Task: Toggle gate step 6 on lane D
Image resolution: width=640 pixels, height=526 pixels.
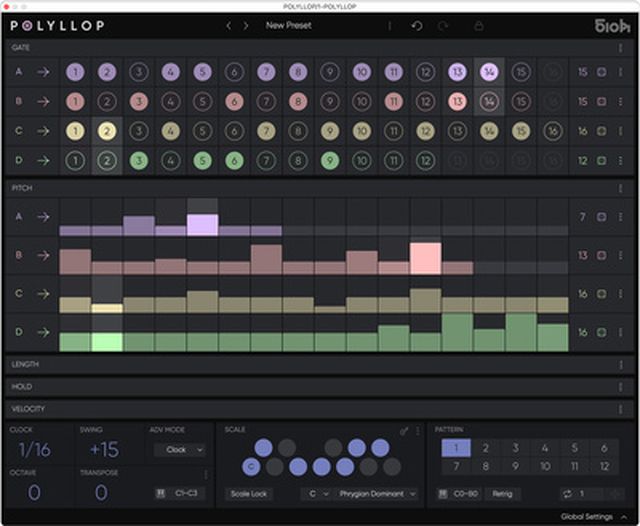Action: 234,160
